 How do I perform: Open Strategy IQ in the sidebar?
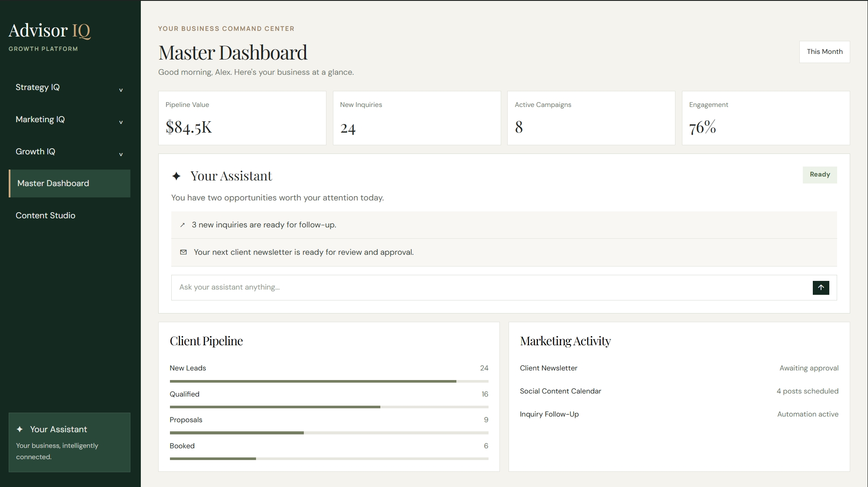point(70,87)
